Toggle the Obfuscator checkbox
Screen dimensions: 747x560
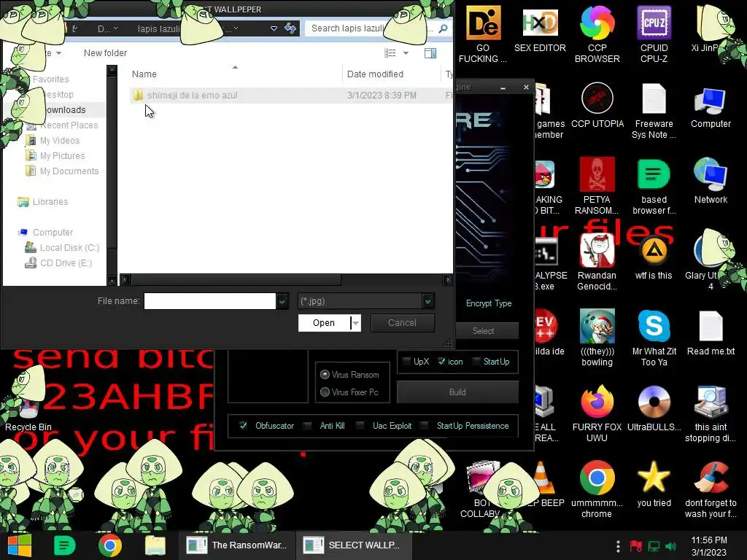pyautogui.click(x=243, y=425)
